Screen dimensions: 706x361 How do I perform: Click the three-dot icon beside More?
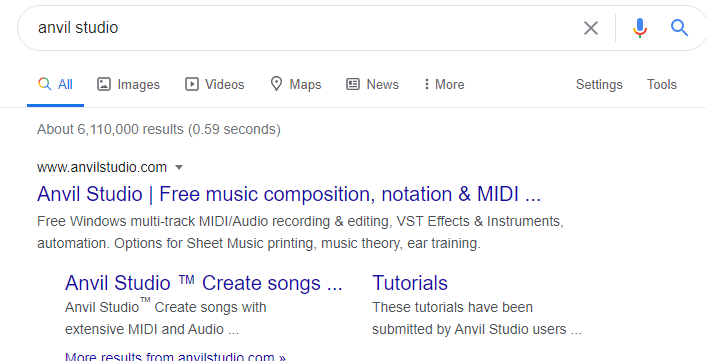click(x=426, y=84)
